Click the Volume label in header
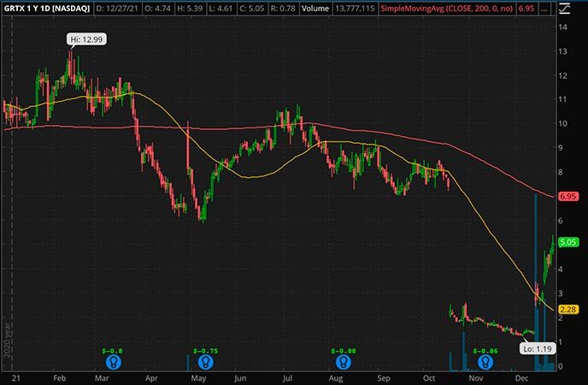Image resolution: width=588 pixels, height=385 pixels. (315, 9)
